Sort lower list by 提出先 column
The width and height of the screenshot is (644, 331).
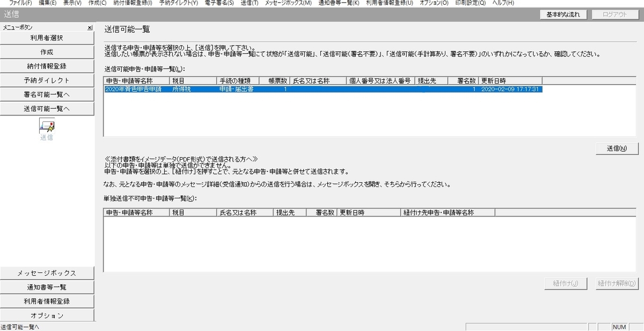[x=289, y=213]
